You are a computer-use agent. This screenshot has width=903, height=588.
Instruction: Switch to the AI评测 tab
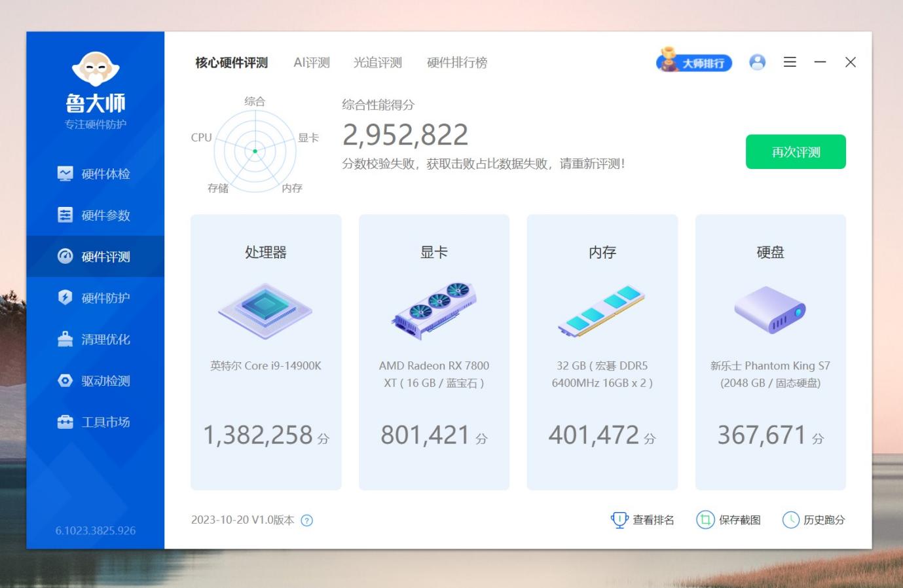pos(312,63)
